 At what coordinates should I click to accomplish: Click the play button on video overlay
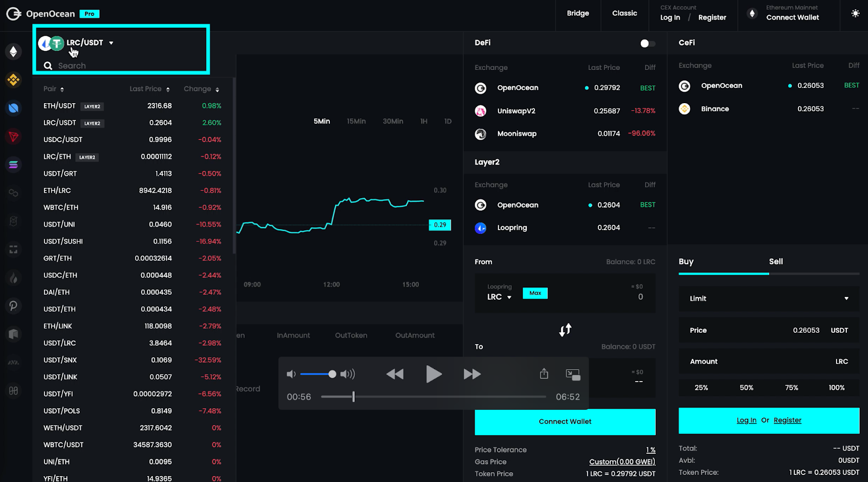pyautogui.click(x=433, y=374)
